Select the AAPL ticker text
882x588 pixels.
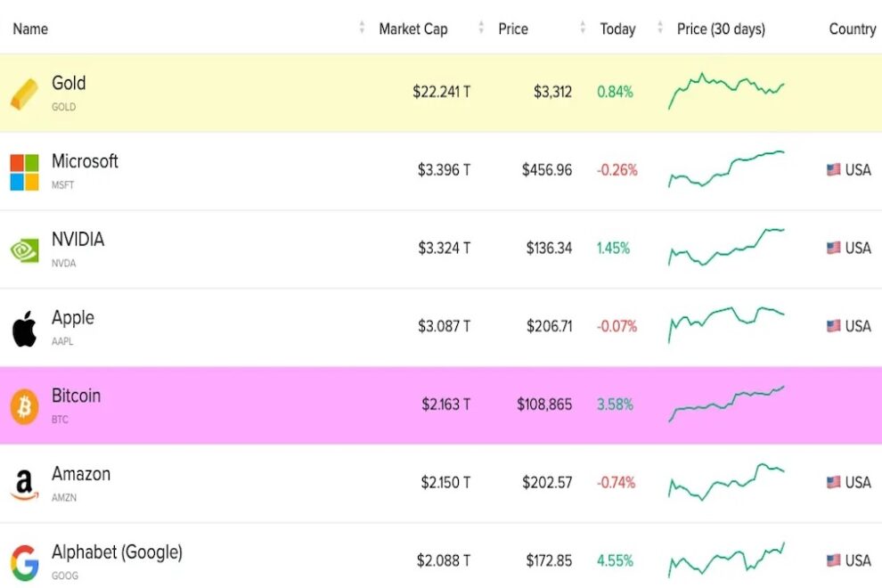coord(62,341)
